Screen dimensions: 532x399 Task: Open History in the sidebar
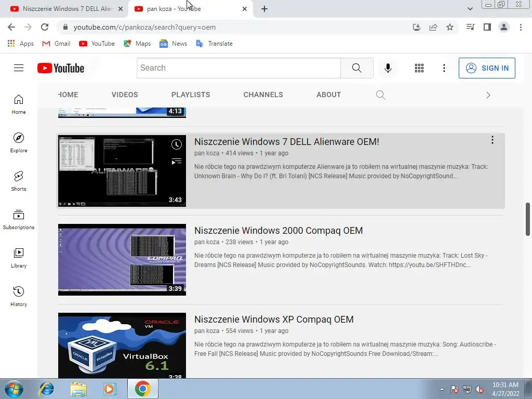coord(19,296)
